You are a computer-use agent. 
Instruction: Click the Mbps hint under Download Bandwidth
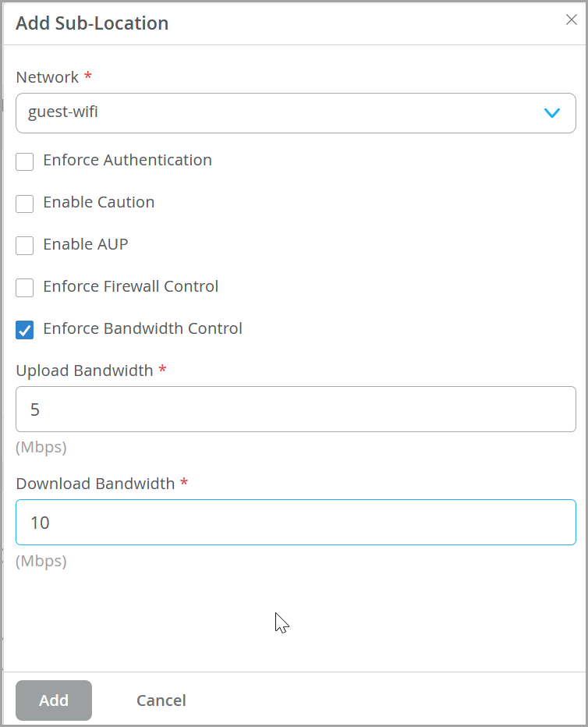[x=41, y=561]
